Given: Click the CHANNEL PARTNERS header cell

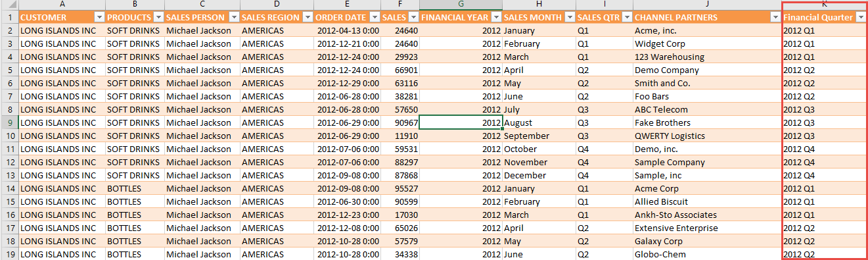Looking at the screenshot, I should [708, 17].
